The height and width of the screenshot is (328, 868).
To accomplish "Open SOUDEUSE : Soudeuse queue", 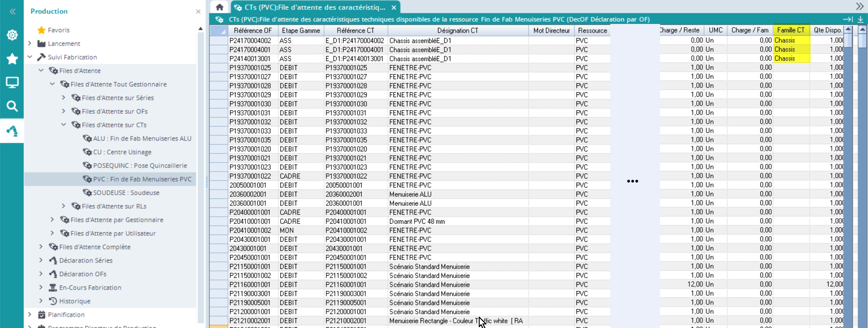I will (x=126, y=192).
